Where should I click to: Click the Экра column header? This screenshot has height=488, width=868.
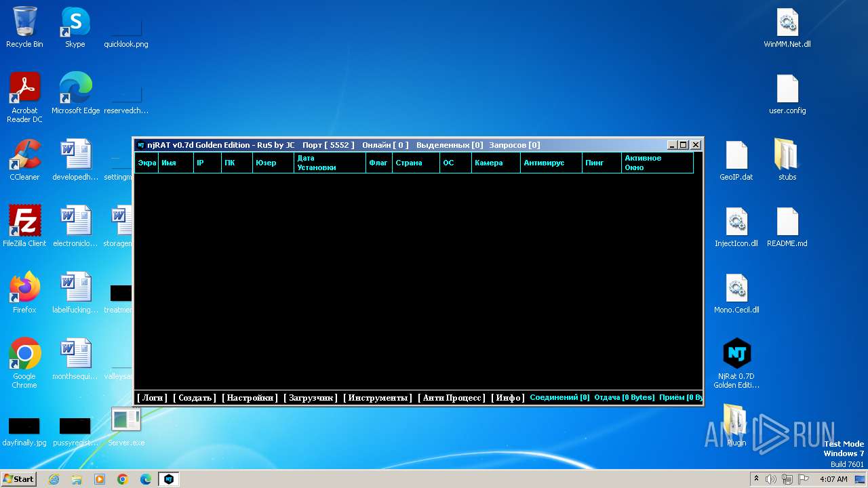[x=146, y=163]
